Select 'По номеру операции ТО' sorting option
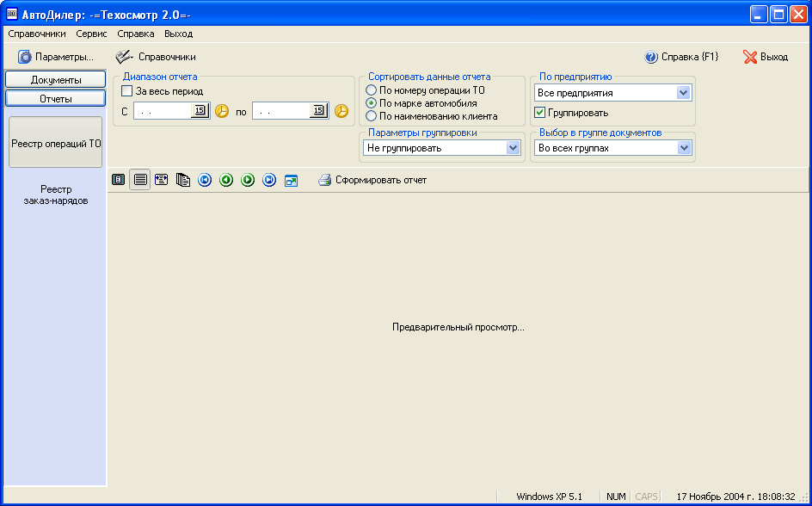812x506 pixels. tap(372, 90)
